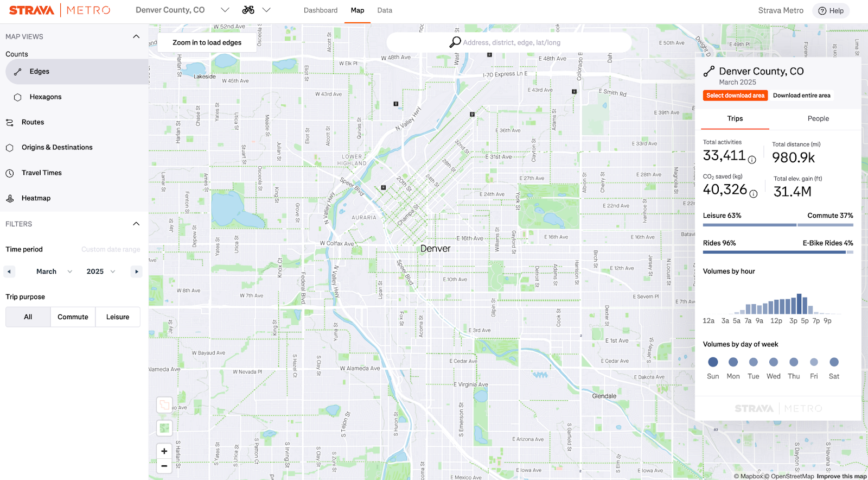Click the Strava Metro logo
Image resolution: width=868 pixels, height=480 pixels.
60,10
